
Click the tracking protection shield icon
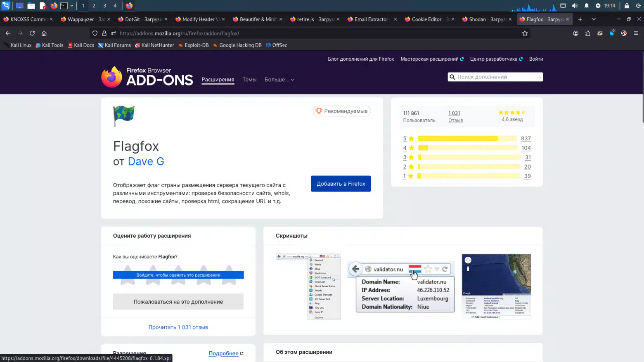(x=95, y=33)
